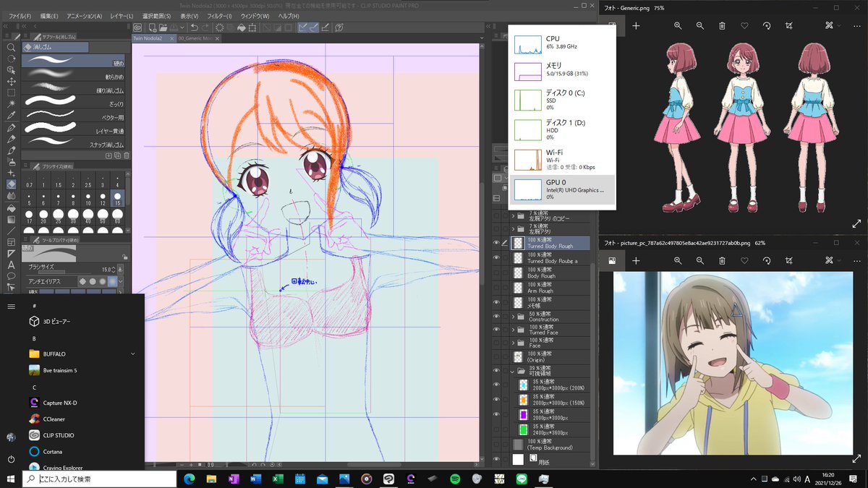Viewport: 868px width, 488px height.
Task: Open the レイヤー(L) menu
Action: point(122,16)
